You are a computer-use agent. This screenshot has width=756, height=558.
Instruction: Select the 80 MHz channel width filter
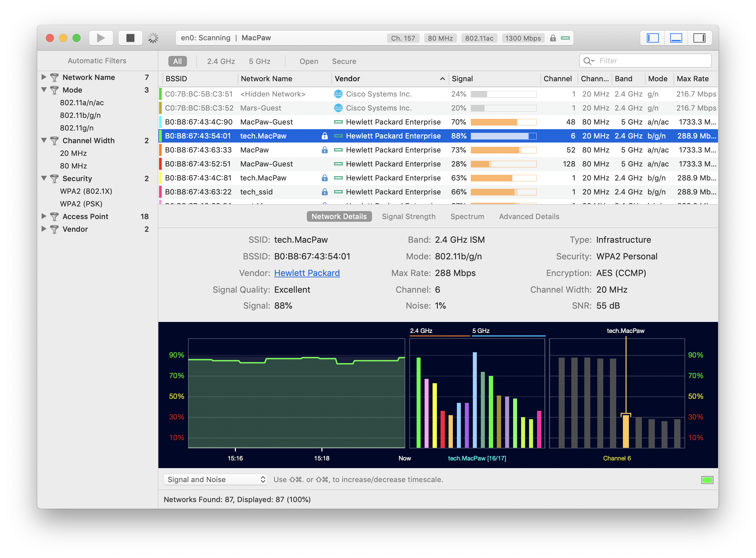(x=73, y=166)
